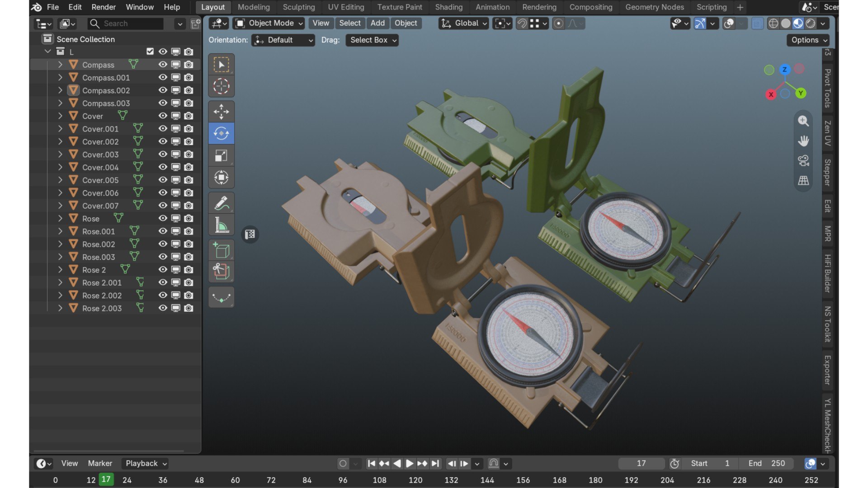Expand the Rose 2.003 tree item

tap(60, 308)
